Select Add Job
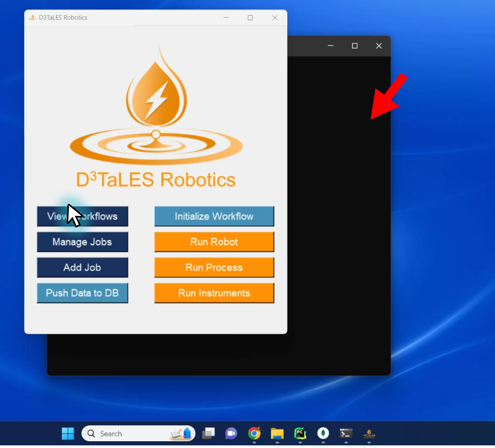Viewport: 495px width, 448px height. pos(82,267)
